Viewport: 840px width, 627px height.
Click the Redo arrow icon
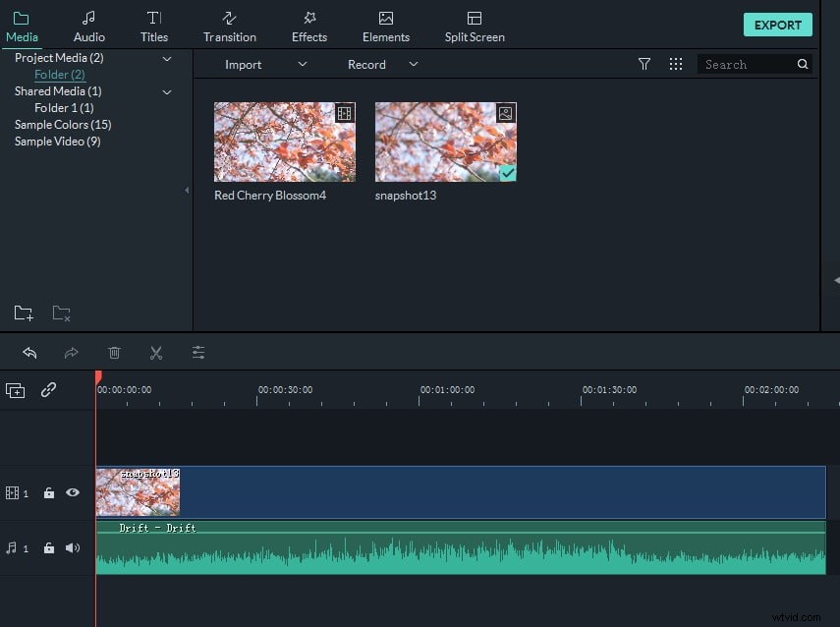pyautogui.click(x=71, y=352)
